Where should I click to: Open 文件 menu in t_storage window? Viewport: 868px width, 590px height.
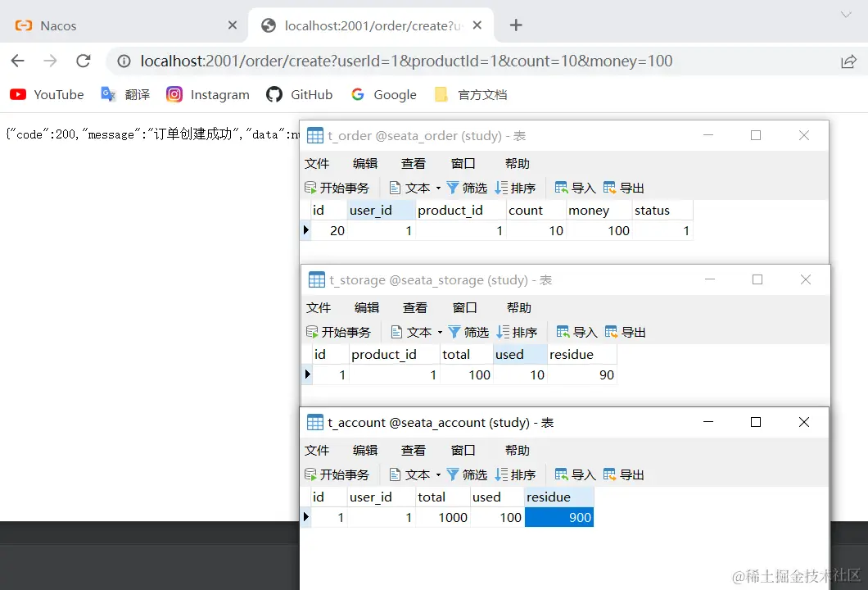(x=319, y=307)
